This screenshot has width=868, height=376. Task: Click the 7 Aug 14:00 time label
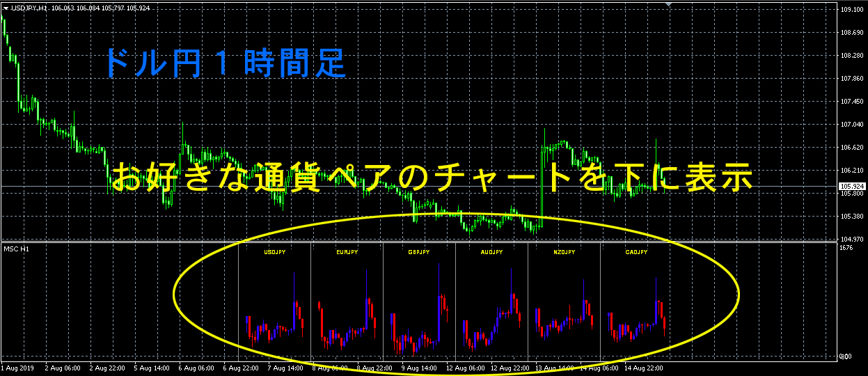click(285, 368)
